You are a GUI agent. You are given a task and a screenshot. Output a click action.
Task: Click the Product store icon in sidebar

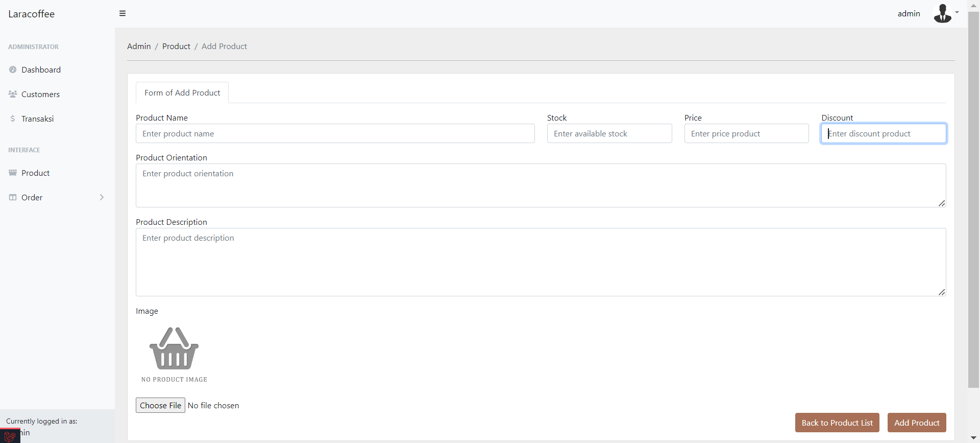13,173
